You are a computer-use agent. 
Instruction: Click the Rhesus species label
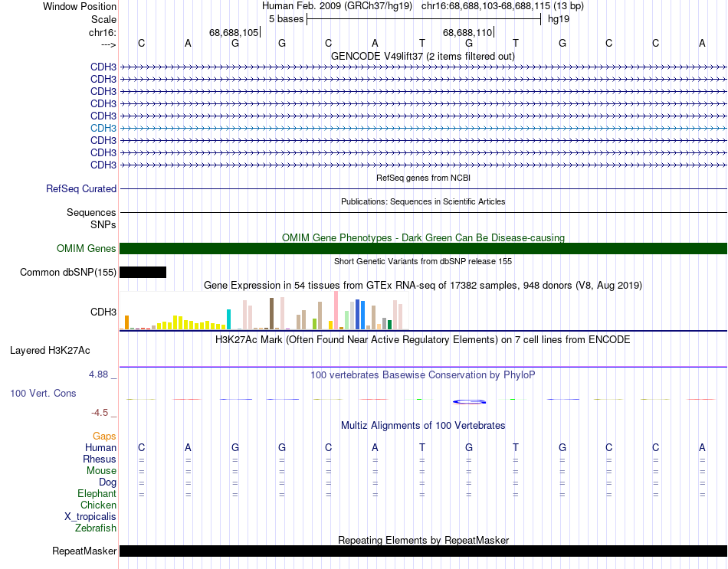pos(100,459)
